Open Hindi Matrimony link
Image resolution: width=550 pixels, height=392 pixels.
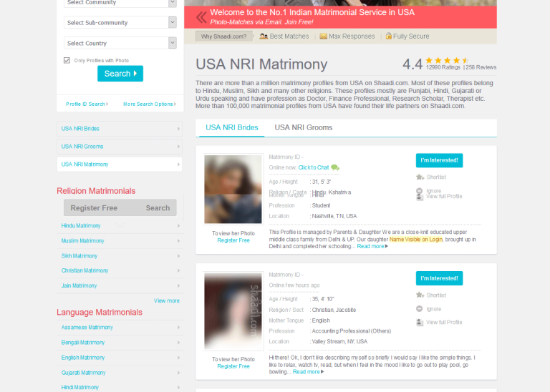click(80, 387)
